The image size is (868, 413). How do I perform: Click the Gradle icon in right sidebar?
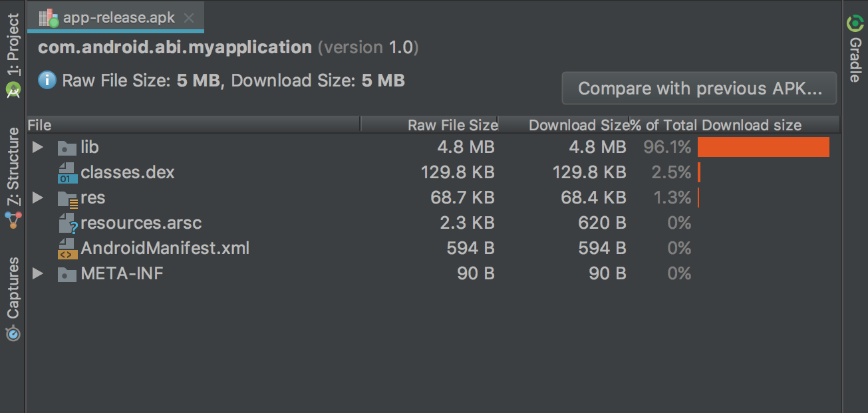[855, 24]
